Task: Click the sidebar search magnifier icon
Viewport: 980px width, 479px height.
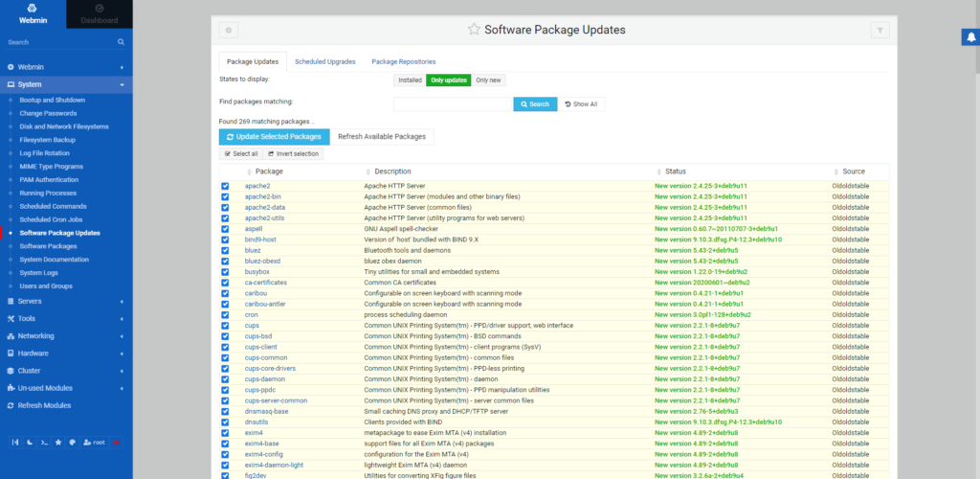Action: point(122,42)
